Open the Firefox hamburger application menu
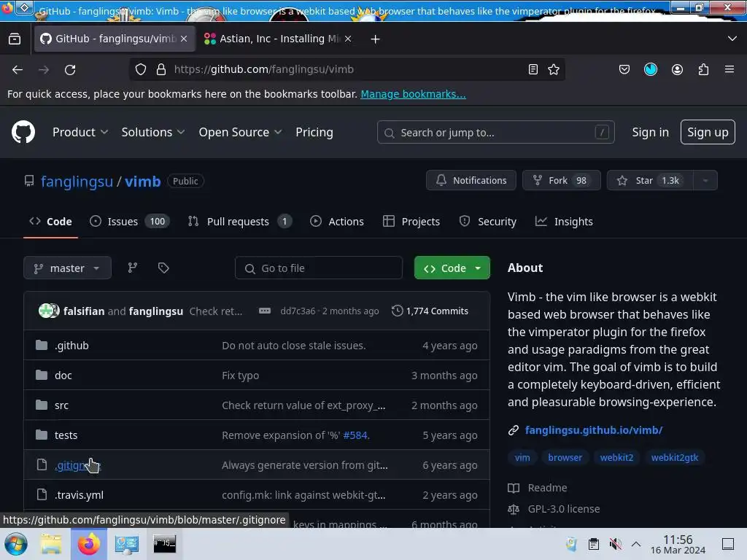Screen dimensions: 747x560 click(729, 69)
